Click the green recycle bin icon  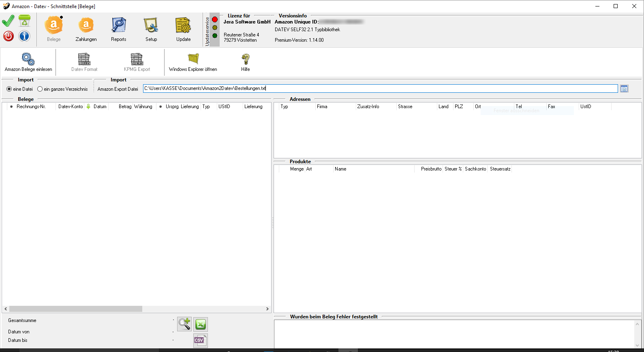coord(24,21)
